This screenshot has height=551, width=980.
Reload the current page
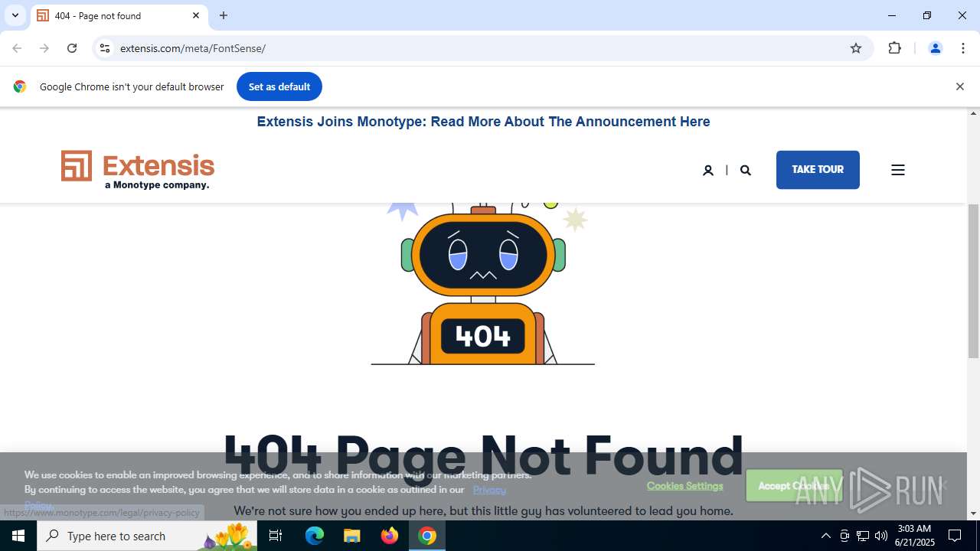coord(72,48)
